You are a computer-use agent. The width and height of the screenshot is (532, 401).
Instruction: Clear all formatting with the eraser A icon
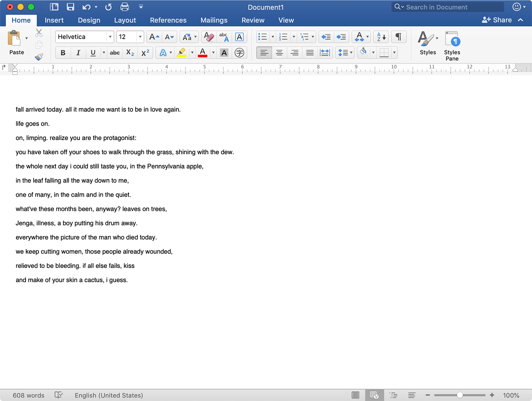pyautogui.click(x=209, y=37)
